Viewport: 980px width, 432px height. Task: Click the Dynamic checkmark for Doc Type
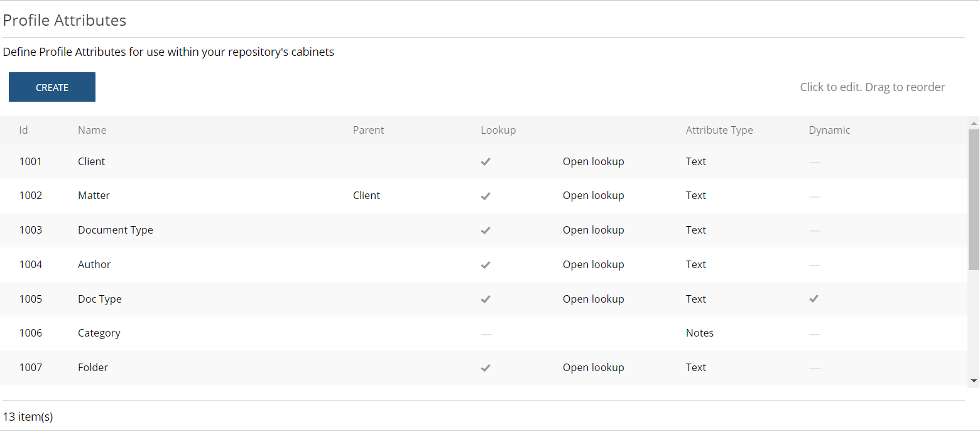tap(814, 299)
